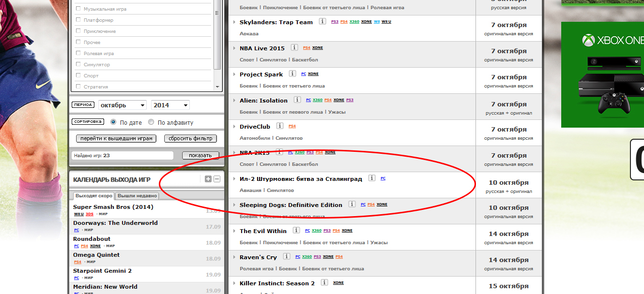Screen dimensions: 644x294
Task: Click 3DS tag under Super Smash Bros
Action: tap(89, 214)
